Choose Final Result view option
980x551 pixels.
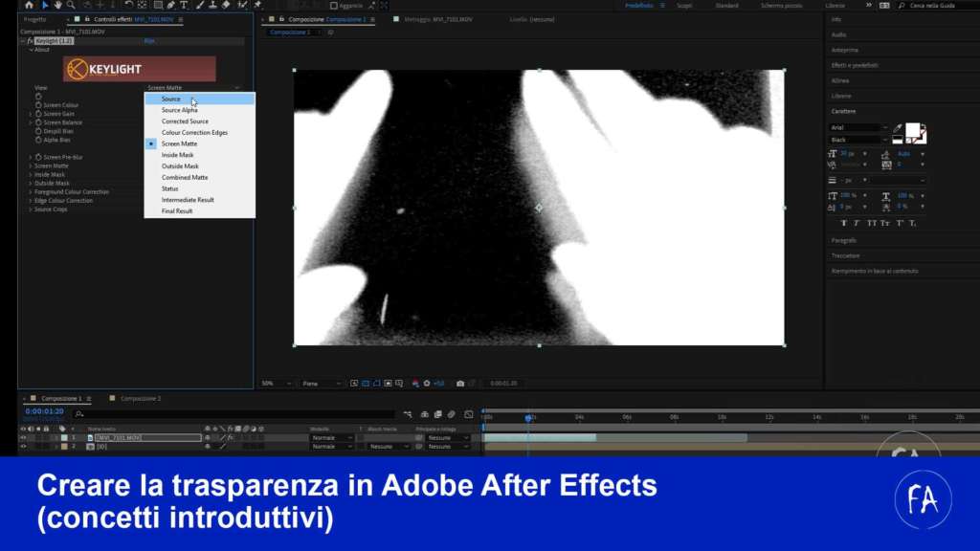tap(199, 211)
